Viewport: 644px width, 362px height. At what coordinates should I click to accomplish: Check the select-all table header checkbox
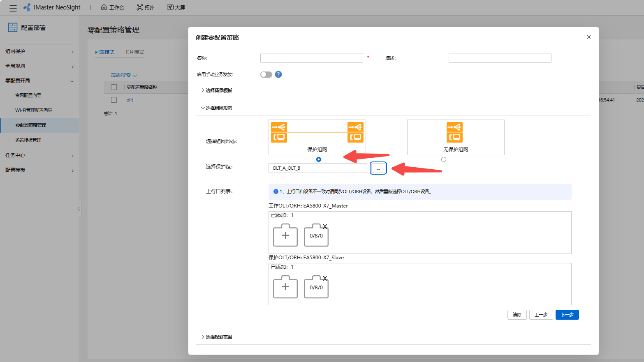tap(114, 87)
